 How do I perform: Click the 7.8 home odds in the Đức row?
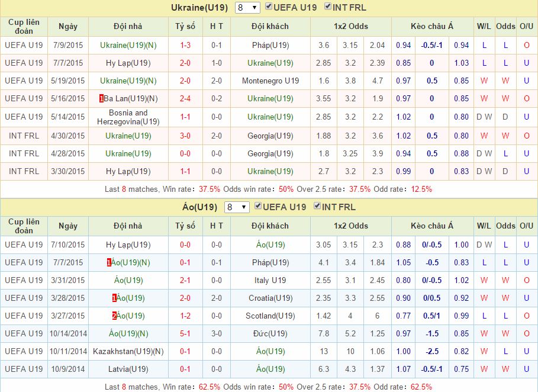click(324, 333)
